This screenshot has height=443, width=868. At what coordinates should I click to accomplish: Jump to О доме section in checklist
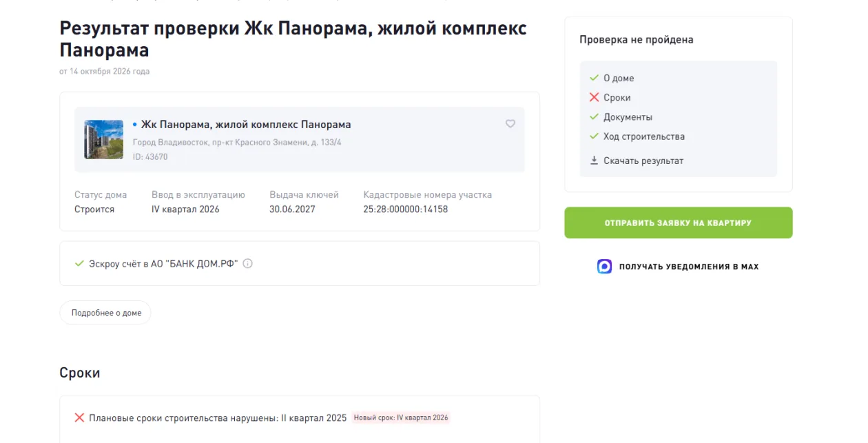pos(619,78)
